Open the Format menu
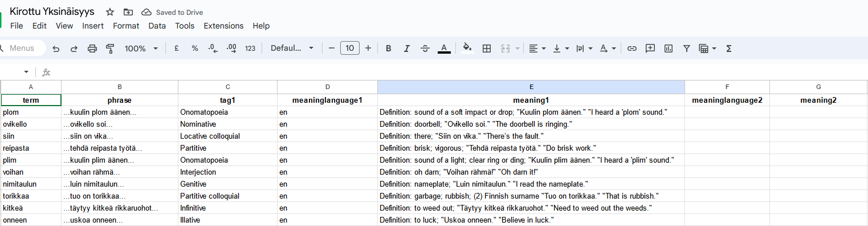This screenshot has width=868, height=226. click(126, 26)
